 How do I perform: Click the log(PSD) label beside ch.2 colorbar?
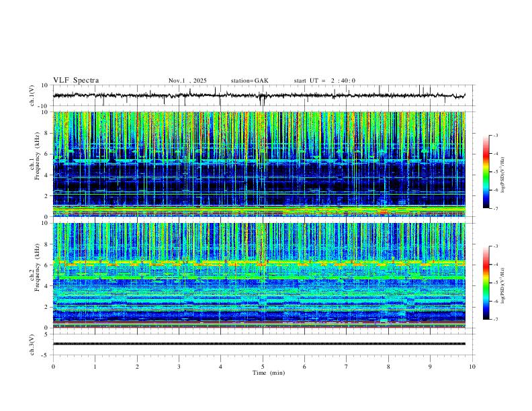point(502,285)
